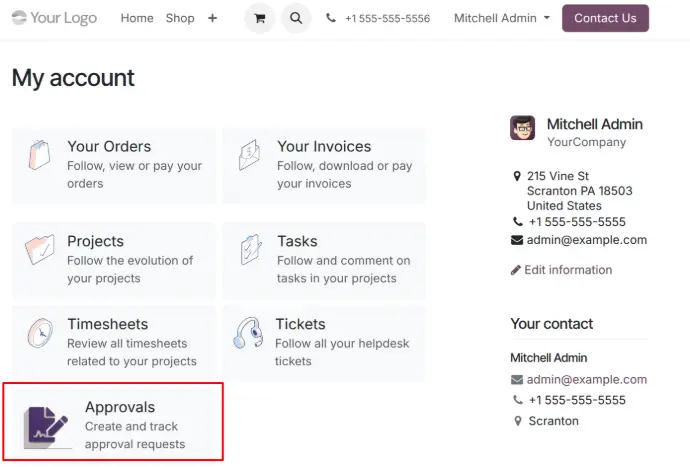Click Mitchell Admin's profile avatar
This screenshot has height=467, width=690.
523,127
